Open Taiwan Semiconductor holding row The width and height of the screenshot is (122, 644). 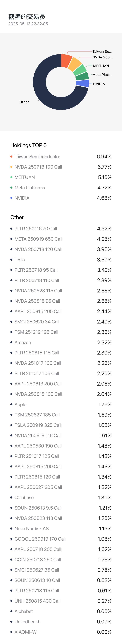click(x=61, y=157)
